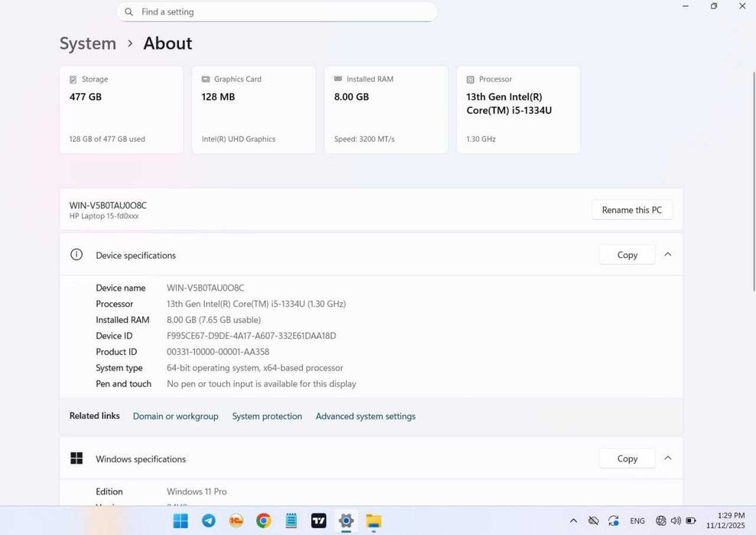This screenshot has width=756, height=535.
Task: Click the Find a setting search box
Action: (277, 12)
